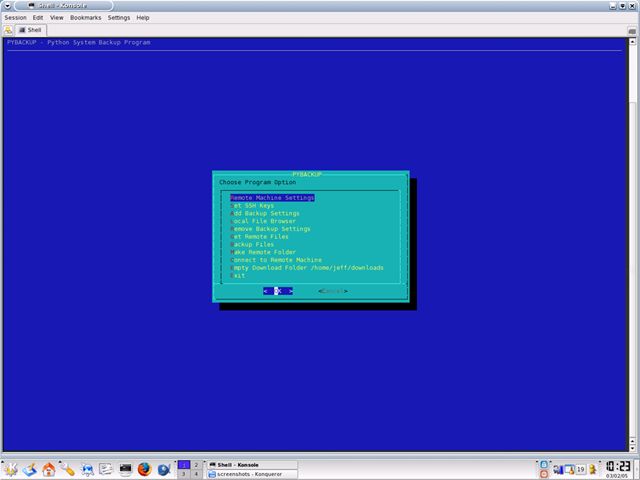Click the Klipper clipboard tray icon
Image resolution: width=640 pixels, height=480 pixels.
[x=569, y=469]
